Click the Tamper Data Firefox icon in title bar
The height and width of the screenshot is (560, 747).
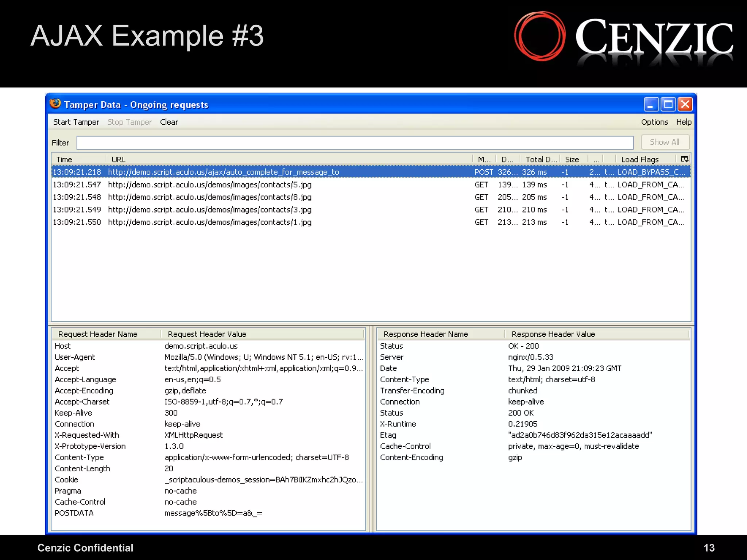click(x=55, y=104)
